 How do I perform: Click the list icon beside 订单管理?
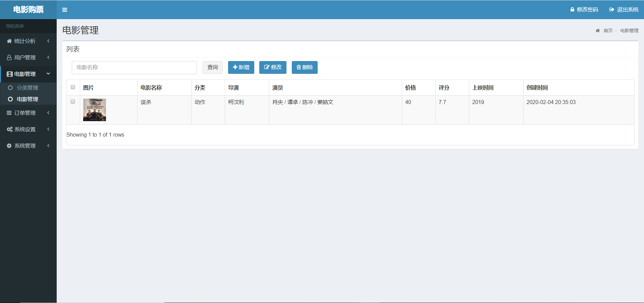pyautogui.click(x=9, y=113)
